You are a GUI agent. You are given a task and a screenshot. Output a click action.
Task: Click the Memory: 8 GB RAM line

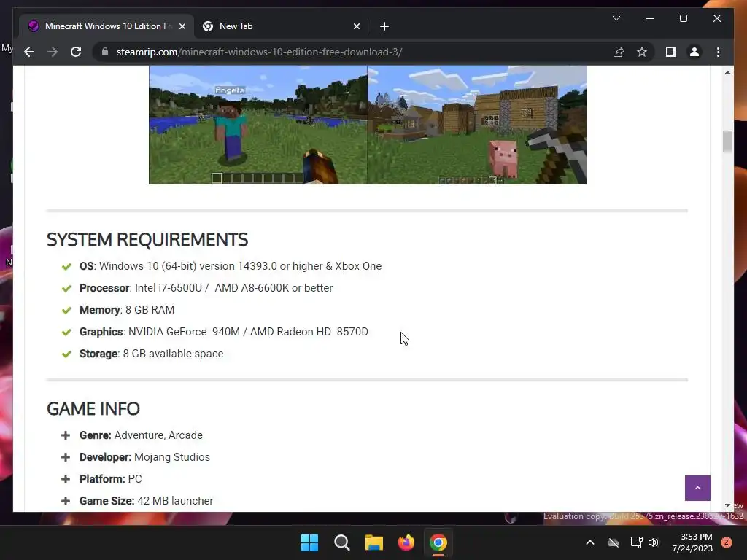click(127, 310)
